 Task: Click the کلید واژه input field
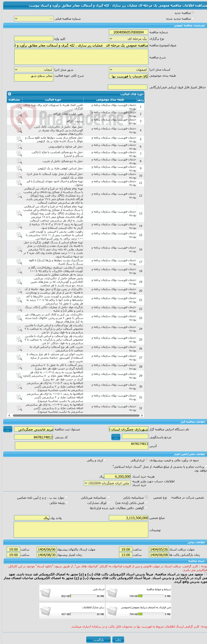(x=34, y=39)
